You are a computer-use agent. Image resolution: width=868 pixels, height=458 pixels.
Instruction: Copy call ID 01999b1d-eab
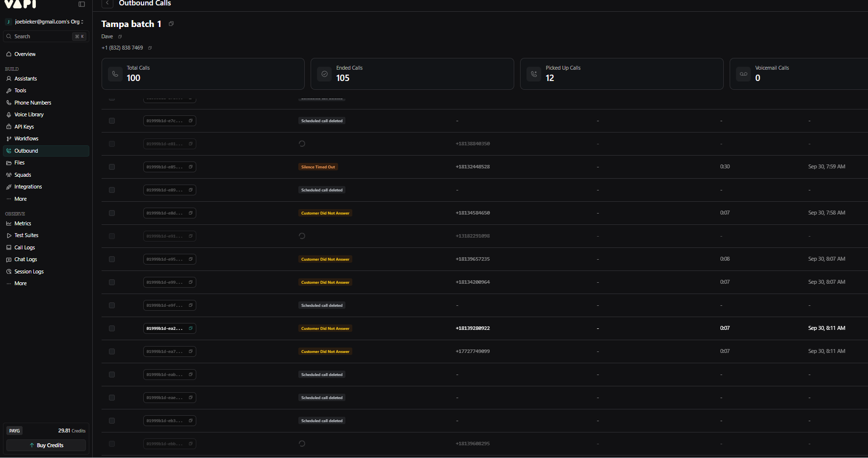pos(190,375)
